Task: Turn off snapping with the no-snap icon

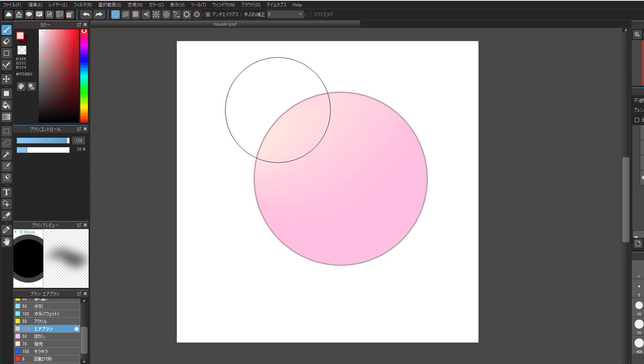Action: coord(115,14)
